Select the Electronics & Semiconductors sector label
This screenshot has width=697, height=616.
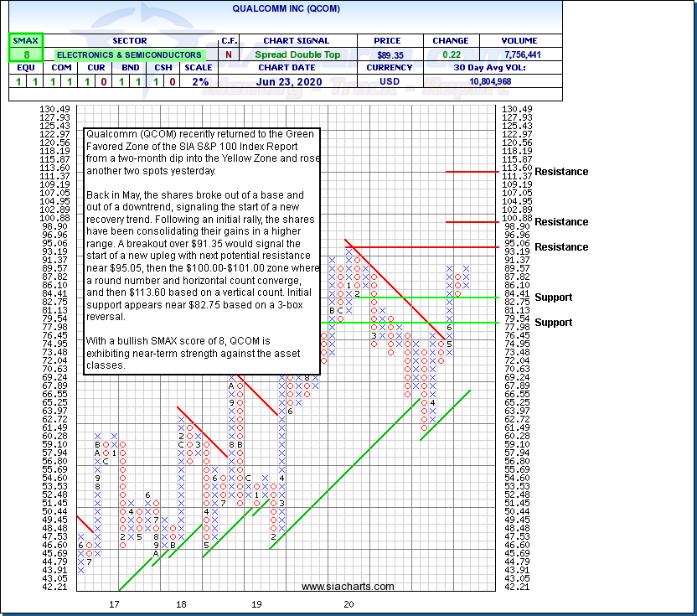[129, 54]
